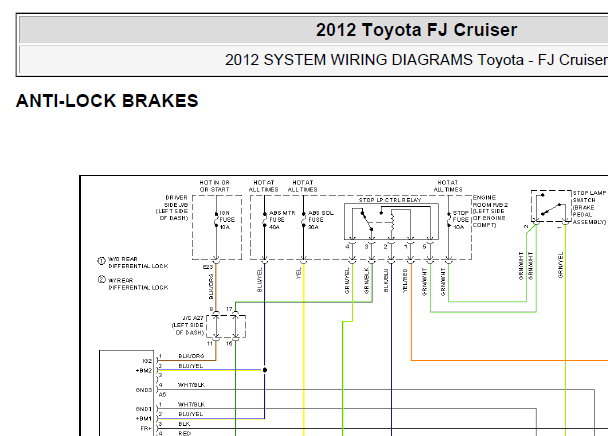
Task: Click the 'RED' wire label at bottom
Action: click(185, 433)
